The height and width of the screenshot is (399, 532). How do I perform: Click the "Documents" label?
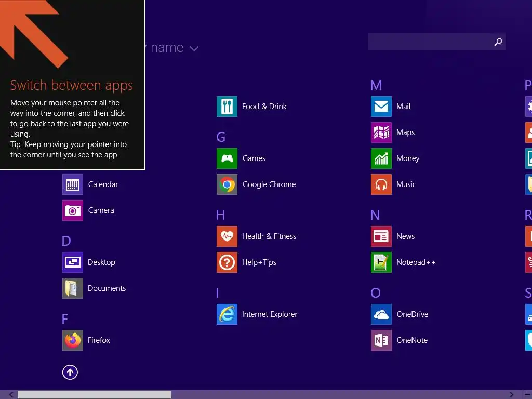click(x=107, y=288)
